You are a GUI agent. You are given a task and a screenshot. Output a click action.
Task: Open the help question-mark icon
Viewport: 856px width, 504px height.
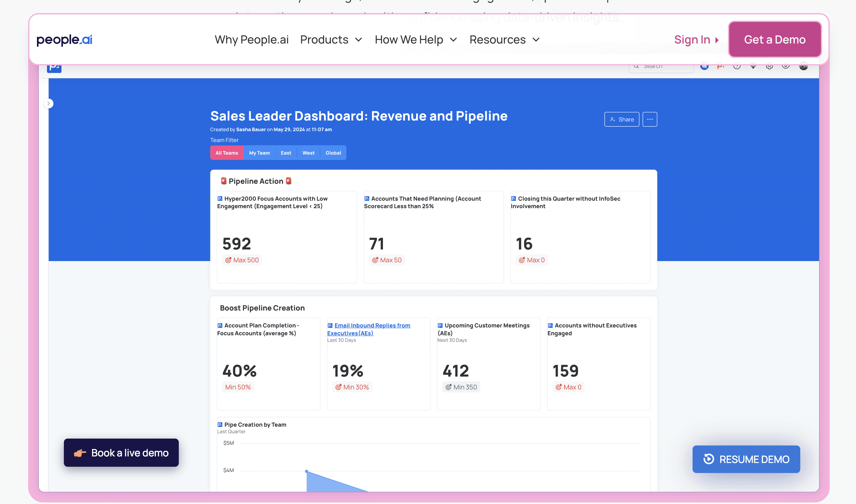click(737, 67)
